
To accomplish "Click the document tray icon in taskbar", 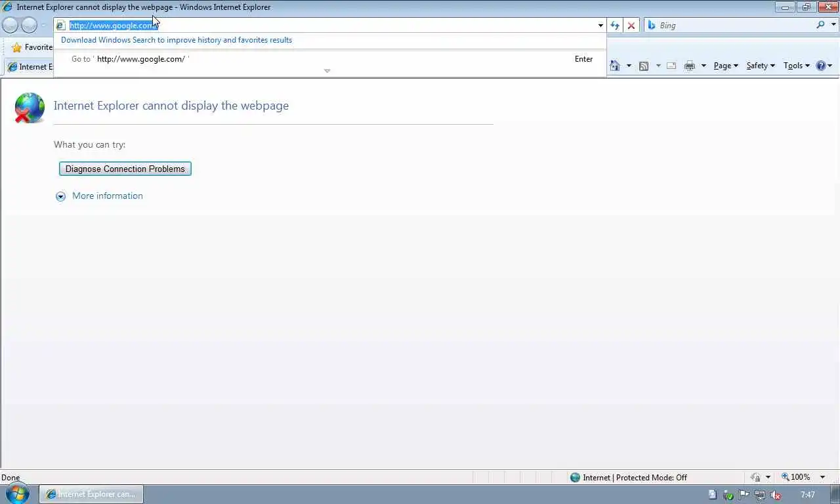I will tap(712, 495).
